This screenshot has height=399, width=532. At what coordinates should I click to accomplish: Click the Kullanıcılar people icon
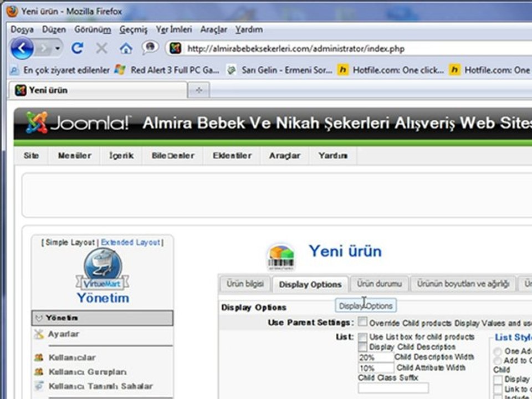click(x=39, y=357)
